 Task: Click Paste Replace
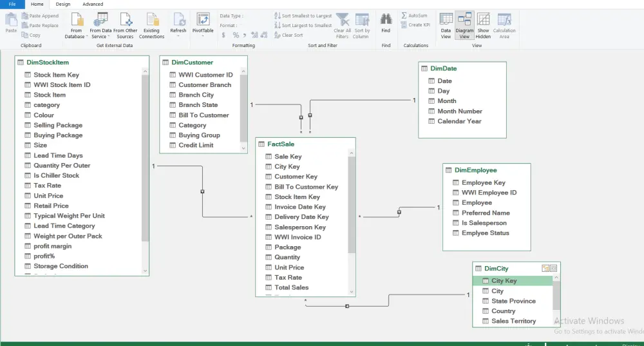click(40, 26)
